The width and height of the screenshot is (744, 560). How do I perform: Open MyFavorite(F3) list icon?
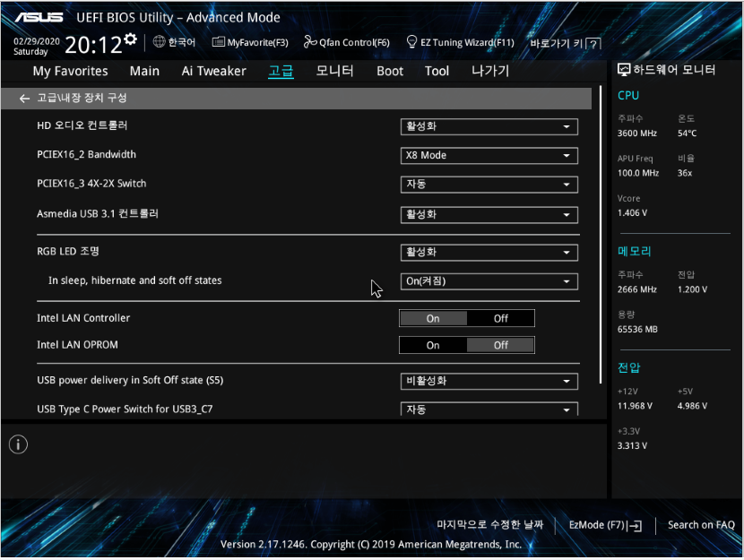click(218, 42)
